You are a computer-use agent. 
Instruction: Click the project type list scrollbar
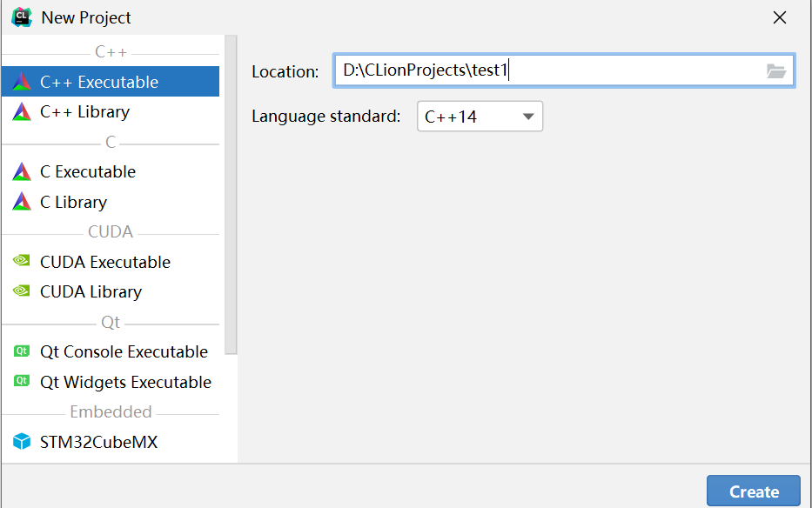[x=231, y=195]
